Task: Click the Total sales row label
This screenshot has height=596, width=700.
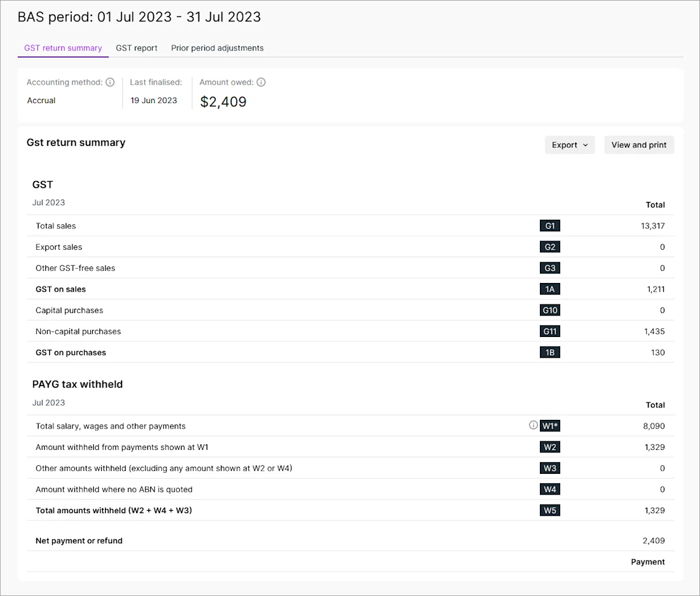Action: (x=56, y=226)
